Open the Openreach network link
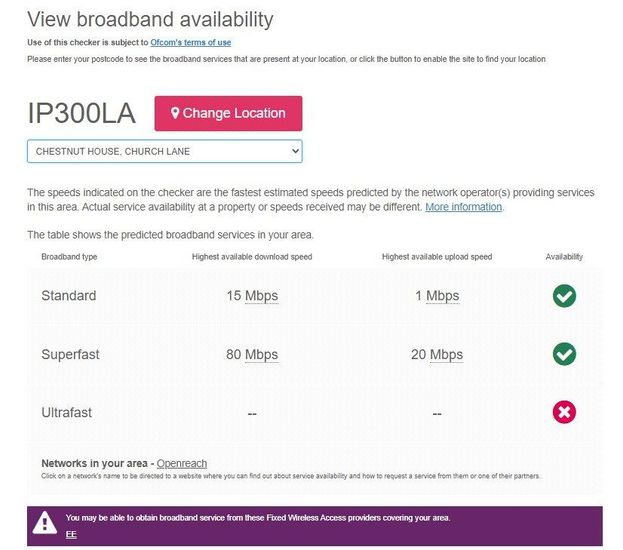 point(181,463)
